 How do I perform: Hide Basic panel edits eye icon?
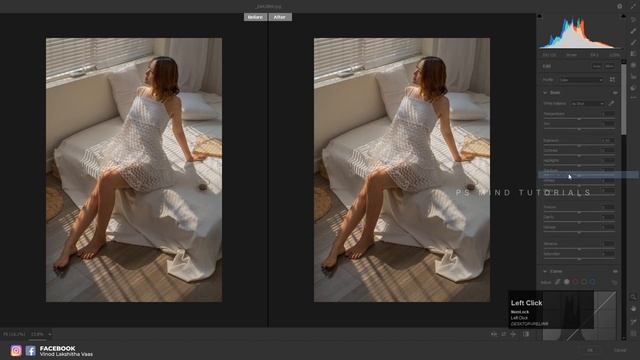(x=615, y=93)
